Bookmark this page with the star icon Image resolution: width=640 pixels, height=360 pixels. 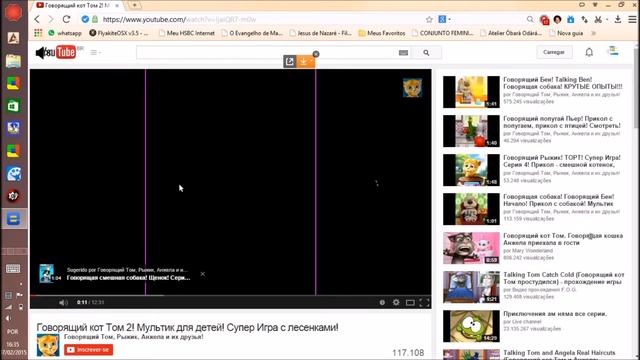[429, 19]
